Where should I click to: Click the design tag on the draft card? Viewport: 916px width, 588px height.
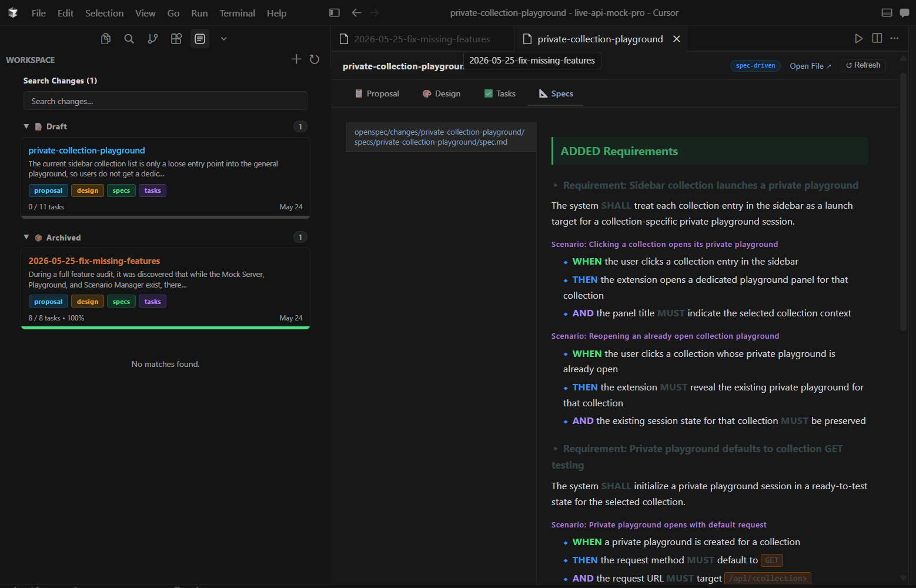(x=88, y=191)
